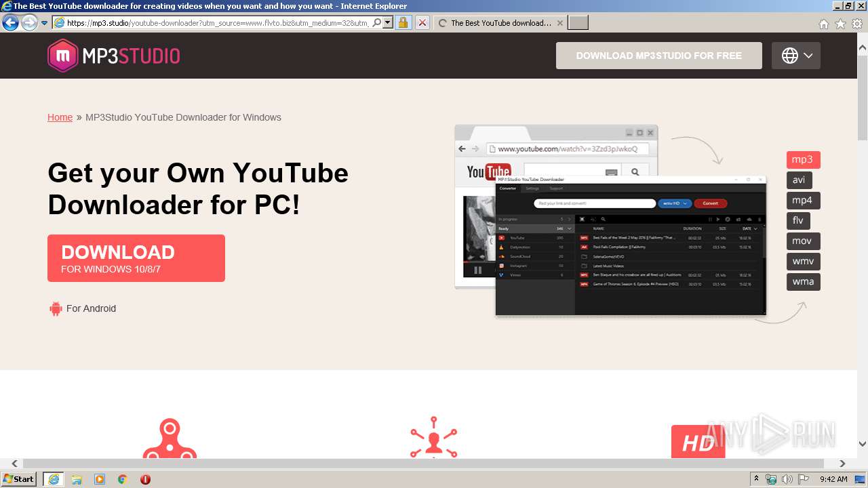Open IE Tools gear icon

pyautogui.click(x=857, y=24)
